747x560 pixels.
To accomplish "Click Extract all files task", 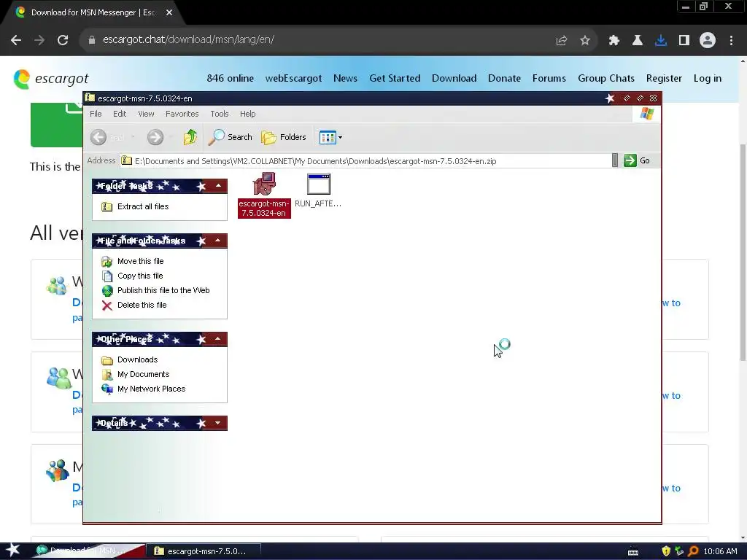I will point(135,206).
